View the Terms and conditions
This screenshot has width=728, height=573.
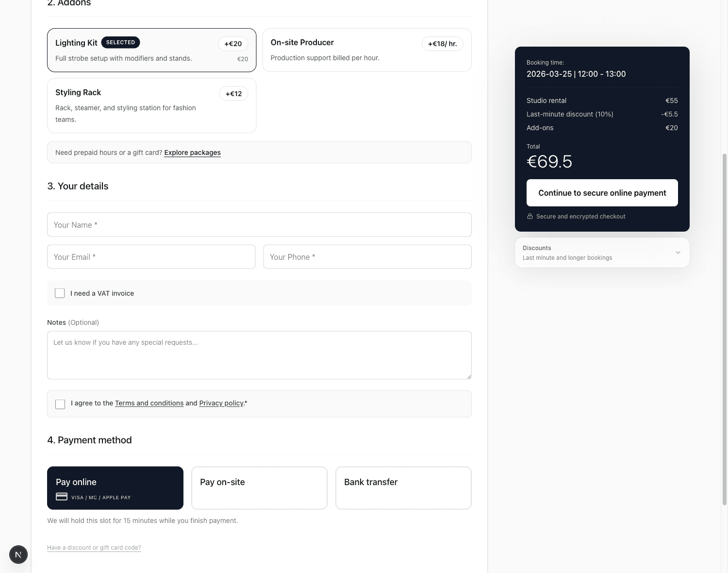tap(149, 403)
